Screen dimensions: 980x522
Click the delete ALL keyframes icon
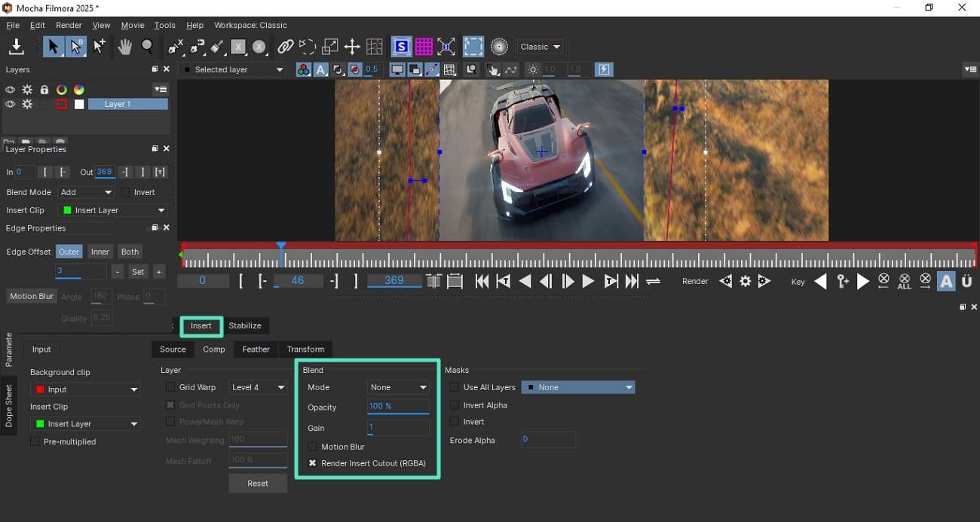[905, 282]
